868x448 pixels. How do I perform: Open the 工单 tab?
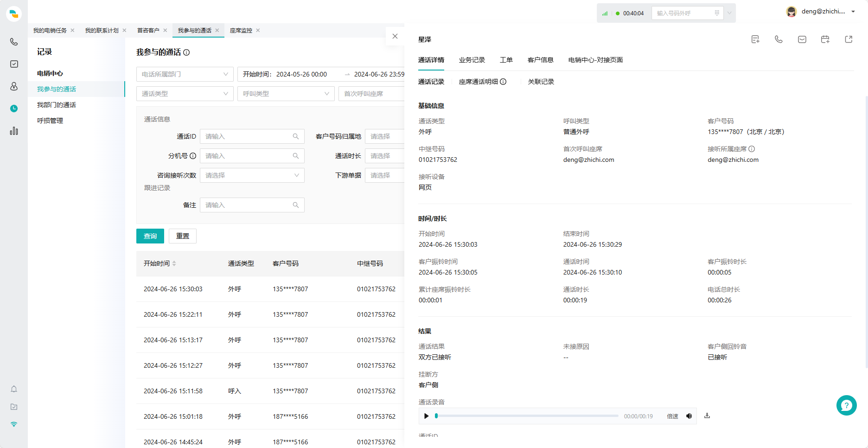pos(506,60)
